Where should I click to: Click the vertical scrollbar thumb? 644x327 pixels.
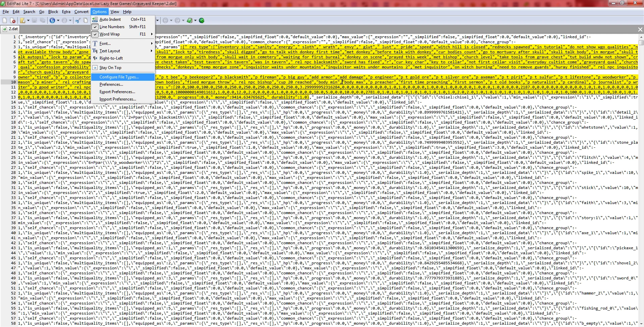[641, 43]
